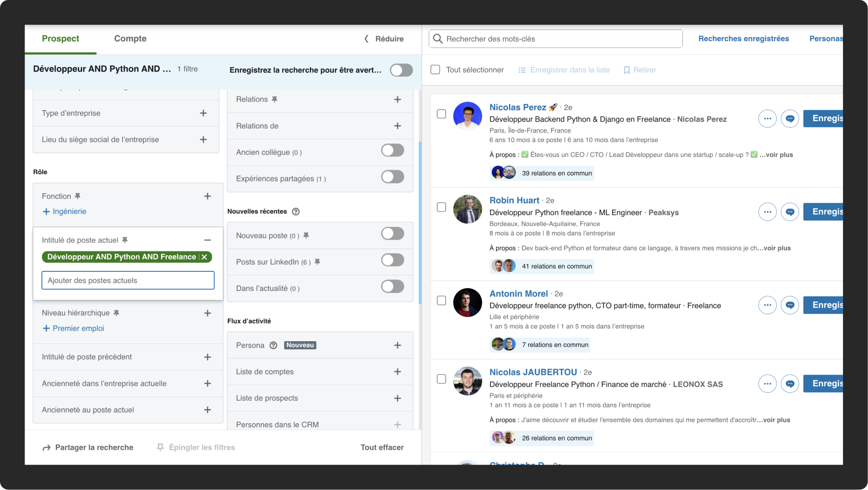The image size is (868, 490).
Task: Expand the Niveau hiérarchique filter
Action: click(207, 313)
